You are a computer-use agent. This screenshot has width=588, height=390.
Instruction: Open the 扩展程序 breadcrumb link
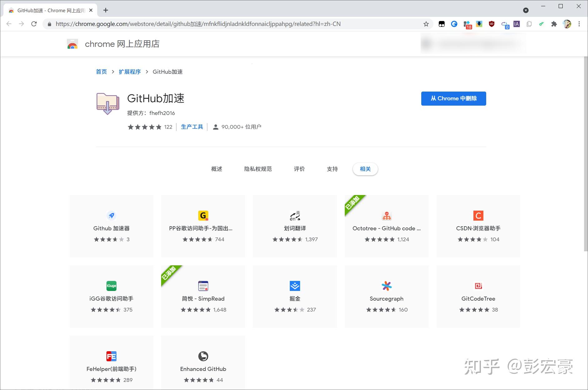point(130,72)
